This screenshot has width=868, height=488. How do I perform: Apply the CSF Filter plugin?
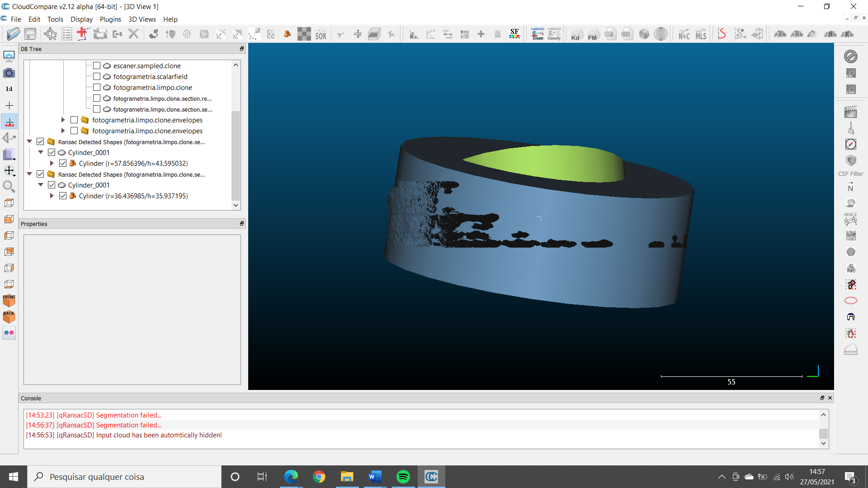(x=851, y=160)
